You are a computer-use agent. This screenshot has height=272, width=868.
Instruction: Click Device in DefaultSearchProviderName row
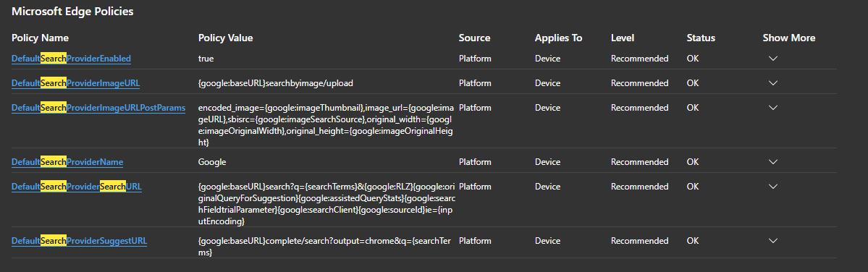(x=547, y=162)
